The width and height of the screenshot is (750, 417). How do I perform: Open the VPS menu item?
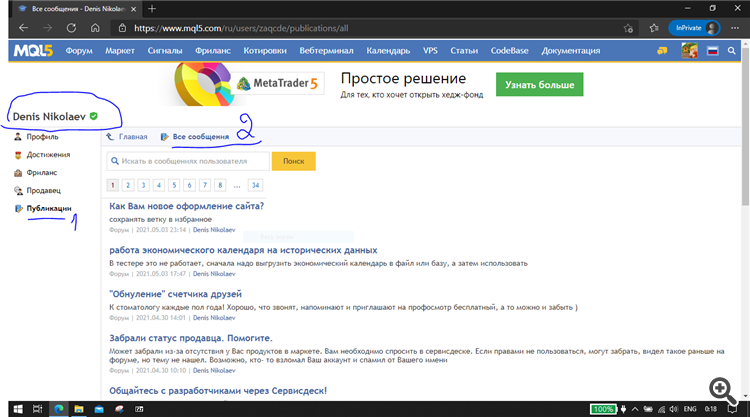430,51
